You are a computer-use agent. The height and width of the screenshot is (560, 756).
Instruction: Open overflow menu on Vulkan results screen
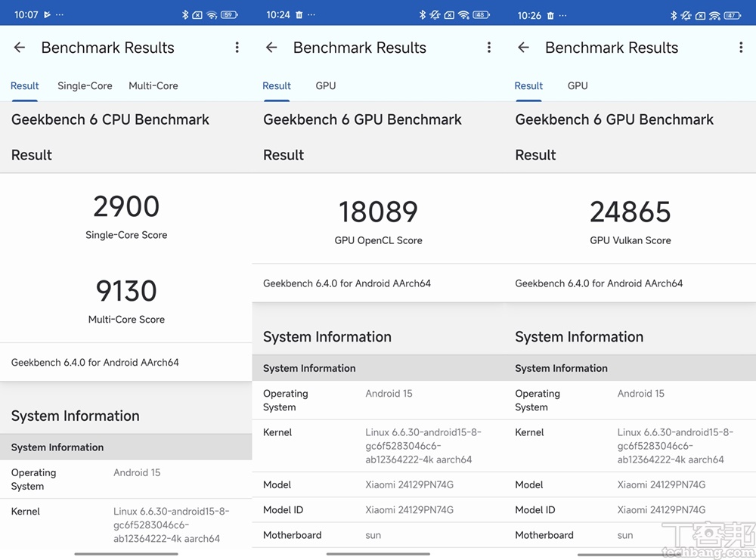tap(741, 47)
